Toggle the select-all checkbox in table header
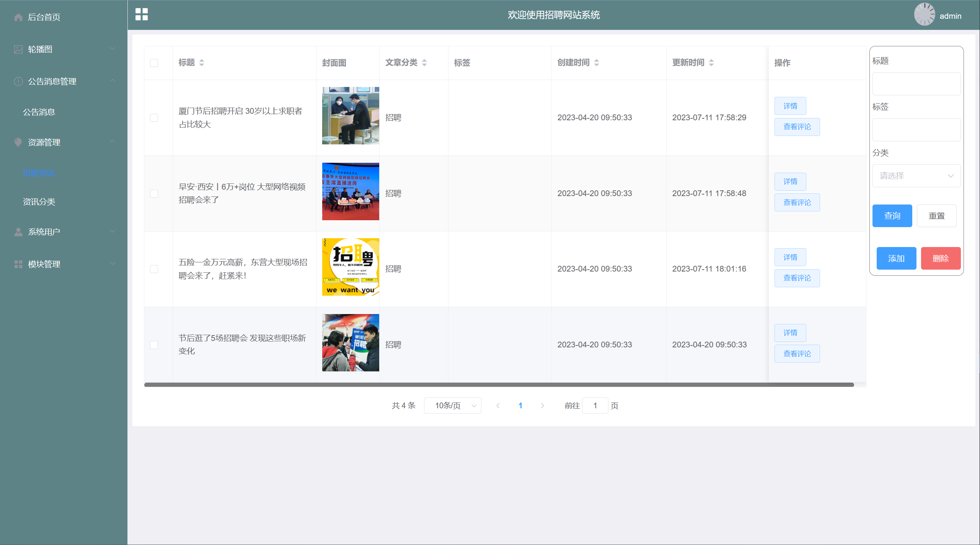Image resolution: width=980 pixels, height=545 pixels. (x=154, y=63)
